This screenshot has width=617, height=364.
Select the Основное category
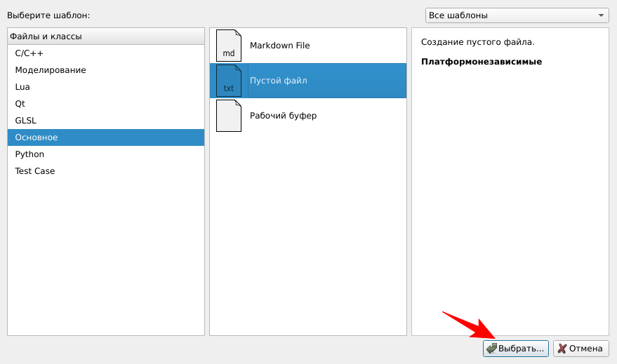(x=37, y=137)
